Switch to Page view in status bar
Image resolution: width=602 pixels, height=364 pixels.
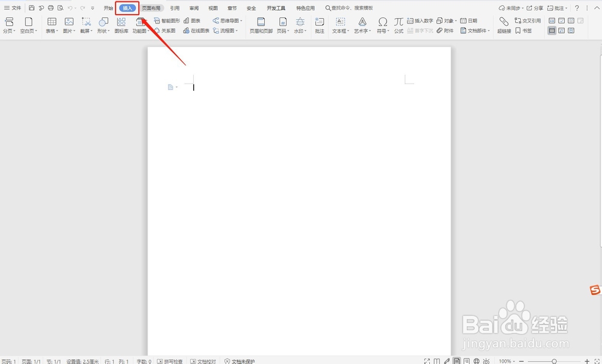456,361
